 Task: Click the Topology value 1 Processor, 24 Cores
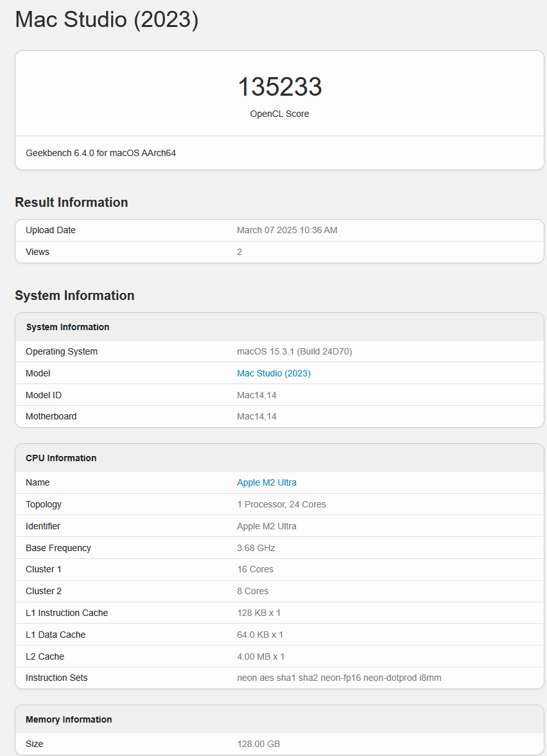(x=281, y=504)
